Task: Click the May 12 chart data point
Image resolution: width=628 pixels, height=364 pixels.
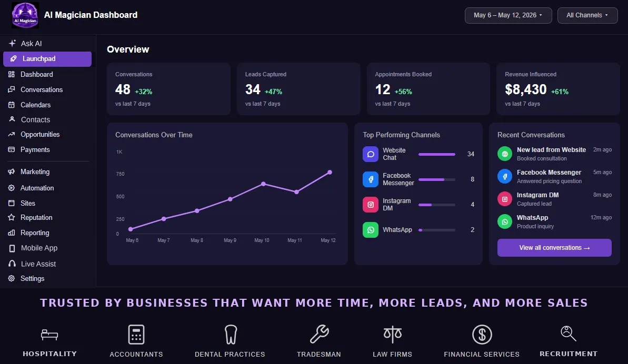Action: click(x=330, y=173)
